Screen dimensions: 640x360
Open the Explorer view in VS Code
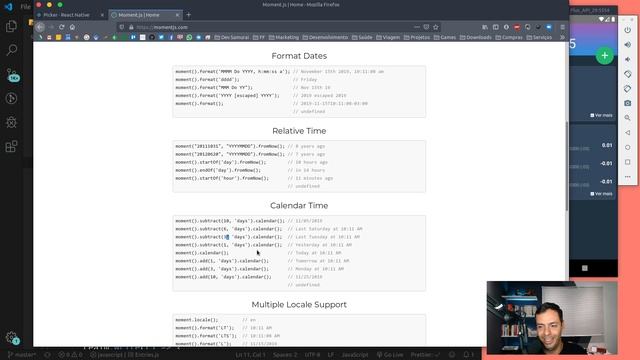pos(11,27)
